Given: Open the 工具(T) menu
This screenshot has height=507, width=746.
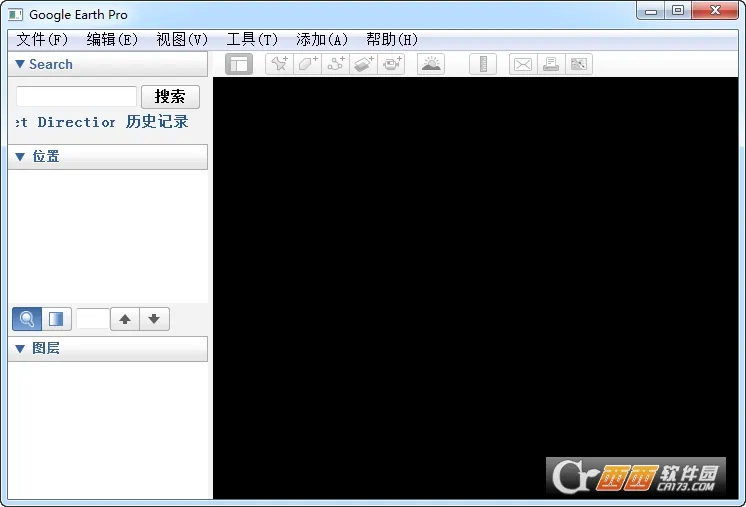Looking at the screenshot, I should 252,39.
